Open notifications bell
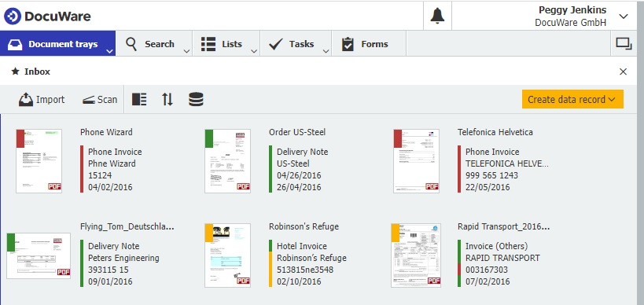Screen dimensions: 644x305 click(x=437, y=16)
